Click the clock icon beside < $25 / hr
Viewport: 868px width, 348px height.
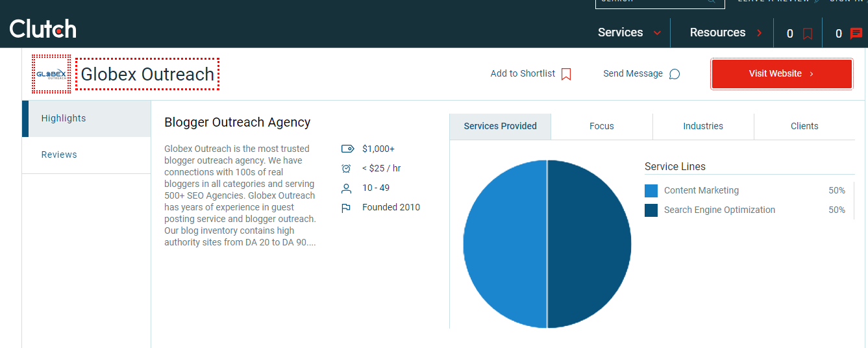346,168
